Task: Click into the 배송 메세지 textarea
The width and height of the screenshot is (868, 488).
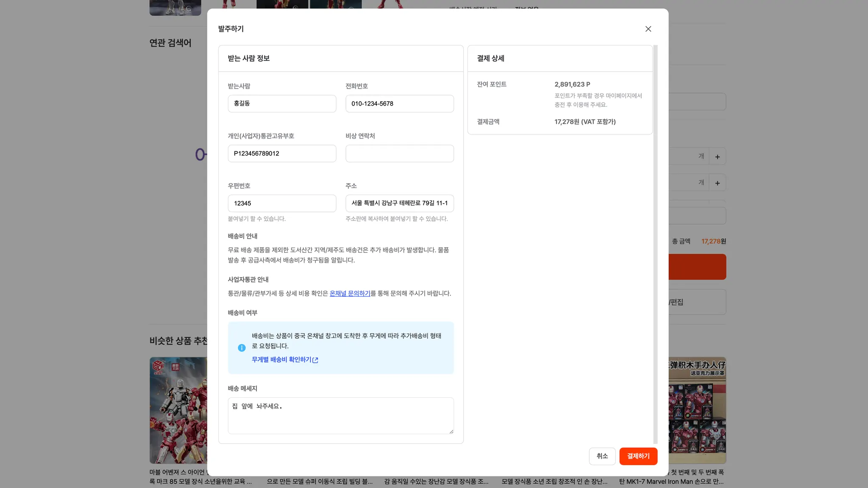Action: pos(340,415)
